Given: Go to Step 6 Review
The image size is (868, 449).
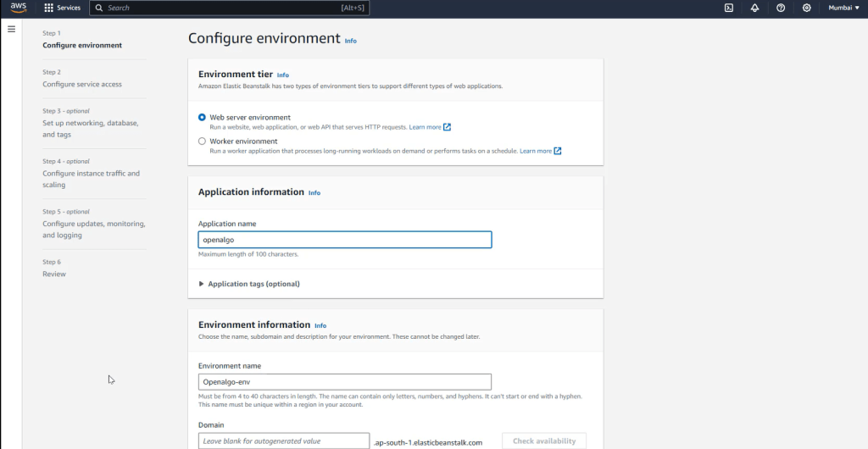Looking at the screenshot, I should [54, 274].
